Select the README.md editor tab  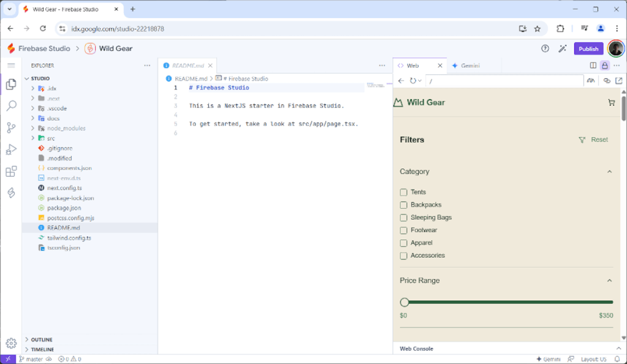[186, 65]
